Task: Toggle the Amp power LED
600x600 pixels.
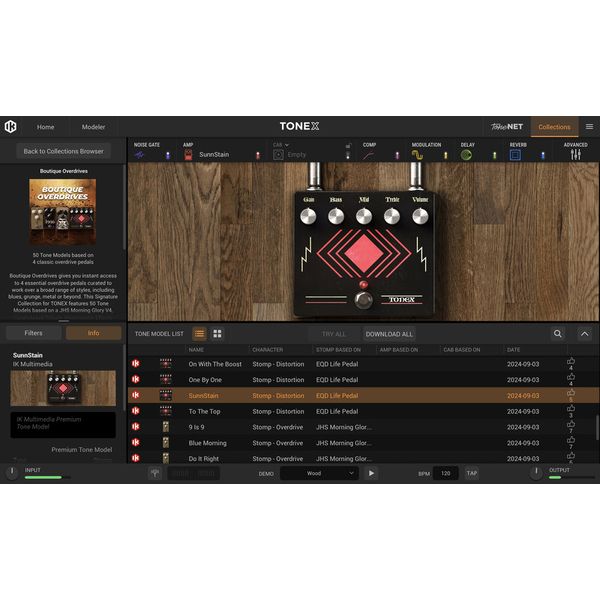Action: tap(258, 155)
